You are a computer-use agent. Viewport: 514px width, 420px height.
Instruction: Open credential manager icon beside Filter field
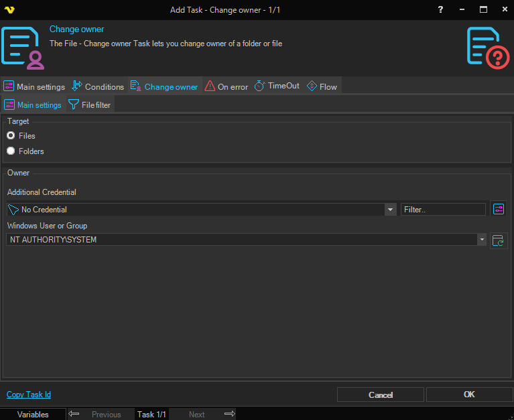pyautogui.click(x=498, y=209)
